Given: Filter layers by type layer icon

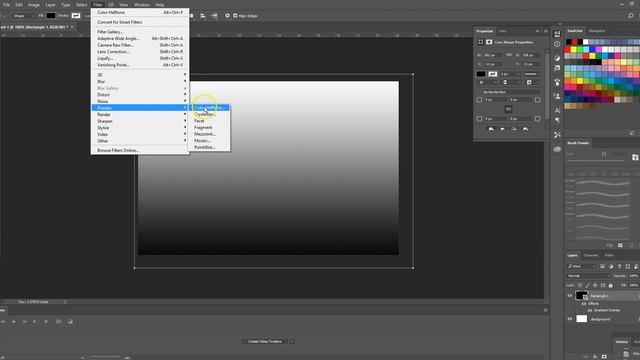Looking at the screenshot, I should point(619,267).
